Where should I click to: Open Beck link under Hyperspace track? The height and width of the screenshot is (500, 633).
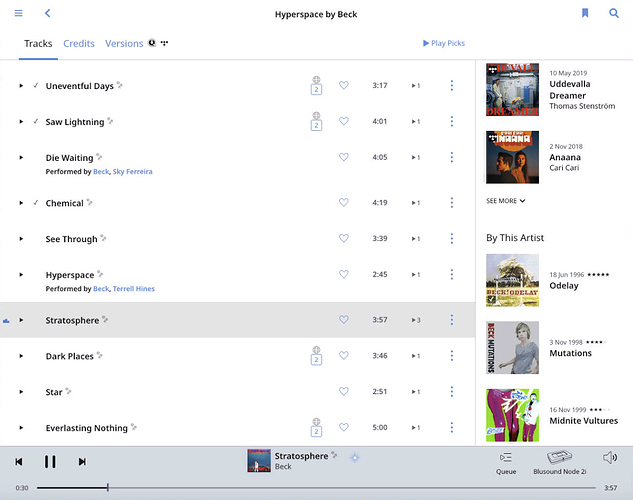click(101, 289)
